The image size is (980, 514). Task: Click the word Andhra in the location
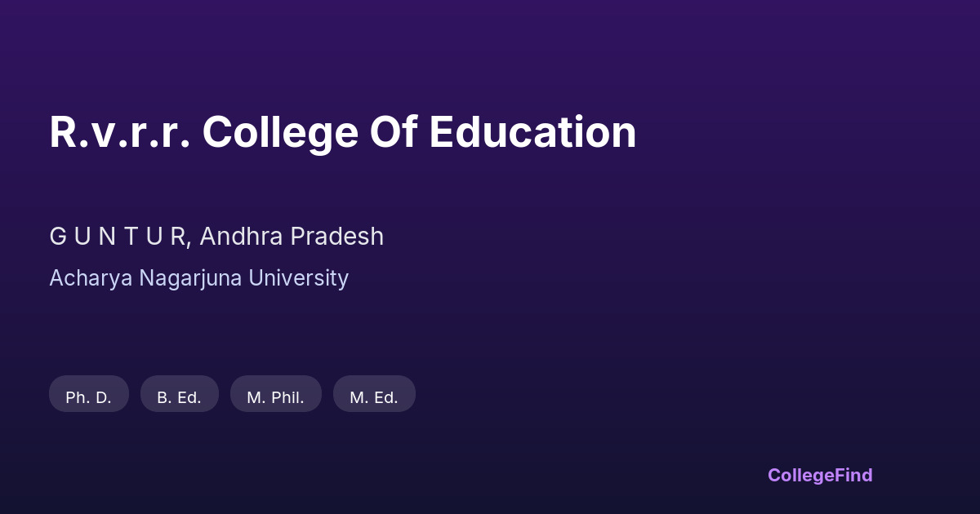pyautogui.click(x=241, y=237)
